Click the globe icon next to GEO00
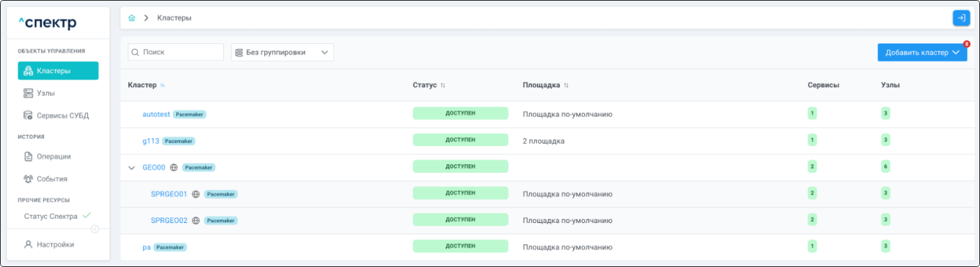Screen dimensions: 980x267 click(174, 167)
